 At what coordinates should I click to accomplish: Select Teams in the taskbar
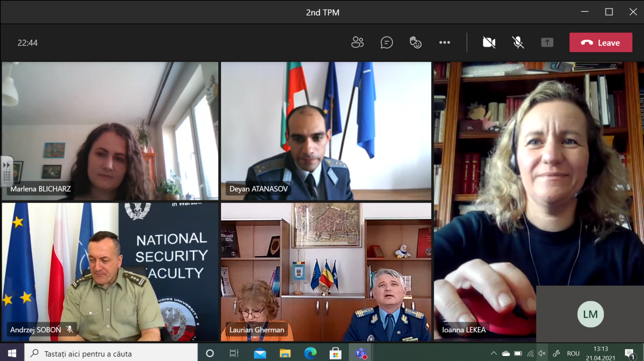point(360,354)
